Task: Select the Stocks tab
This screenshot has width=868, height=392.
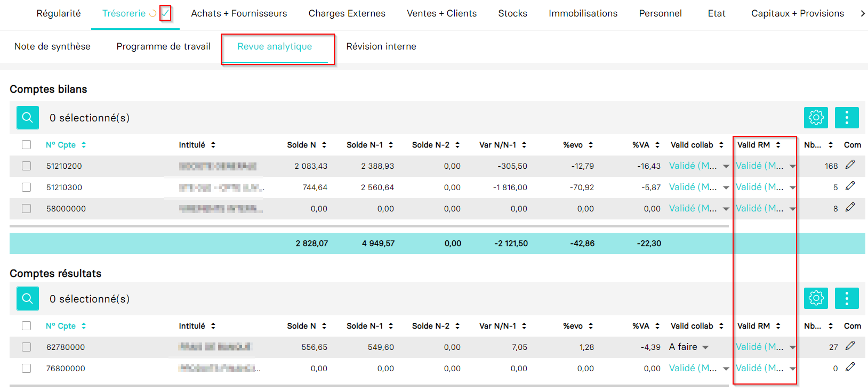Action: click(x=513, y=13)
